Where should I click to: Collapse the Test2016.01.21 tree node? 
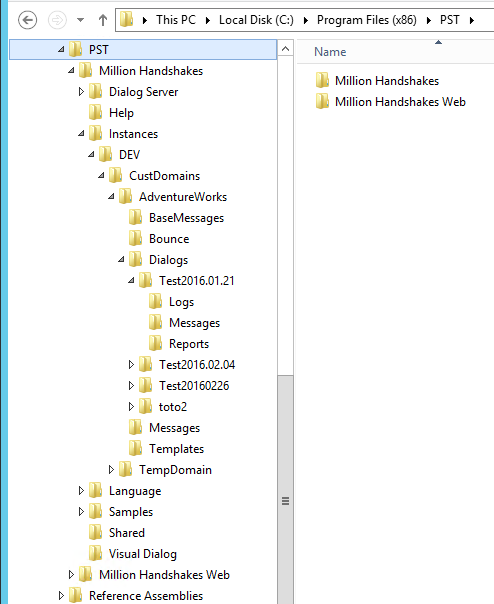click(131, 280)
